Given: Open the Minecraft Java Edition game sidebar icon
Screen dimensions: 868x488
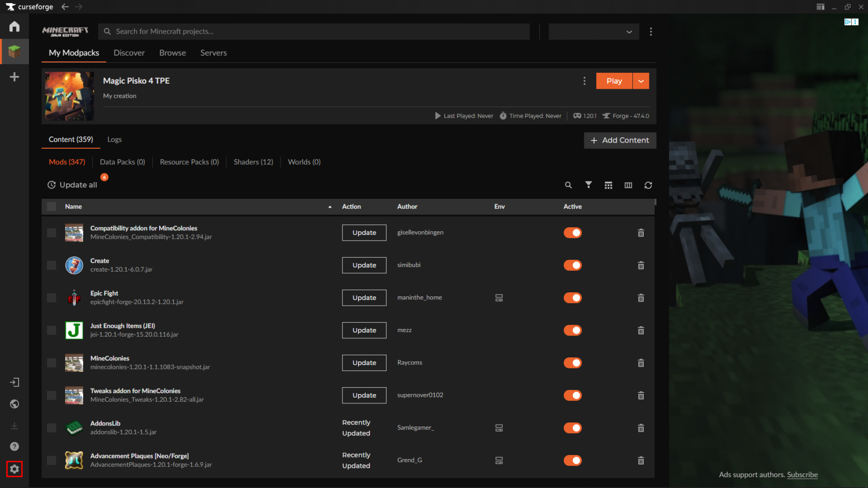Looking at the screenshot, I should click(14, 51).
